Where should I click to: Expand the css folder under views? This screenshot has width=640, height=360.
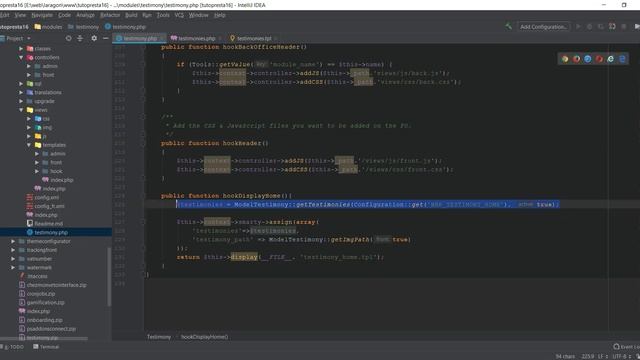click(29, 119)
